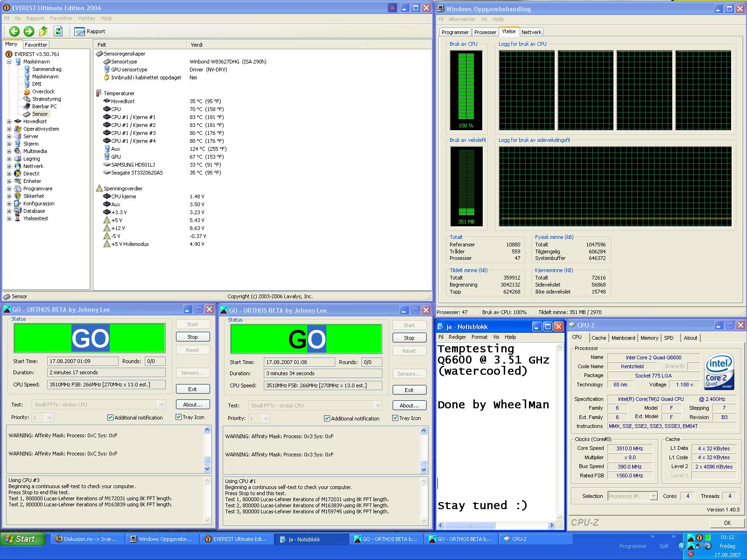
Task: Select Overclock in the EVEREST tree
Action: (x=43, y=91)
